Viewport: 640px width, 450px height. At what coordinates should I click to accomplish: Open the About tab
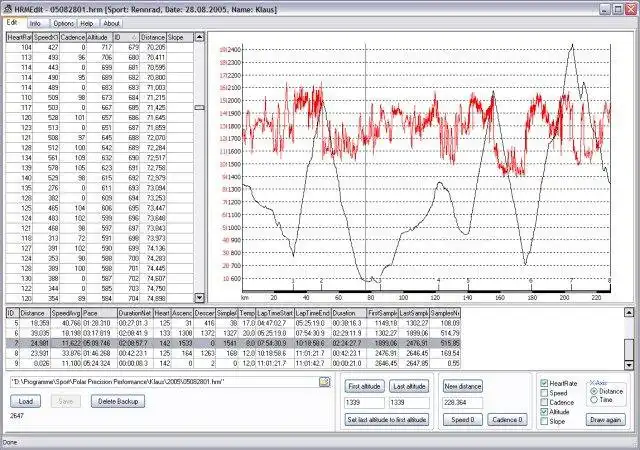click(x=111, y=24)
